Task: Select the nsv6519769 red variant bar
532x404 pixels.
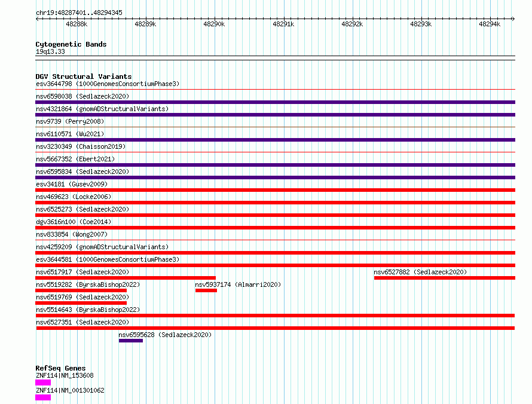Action: 81,303
